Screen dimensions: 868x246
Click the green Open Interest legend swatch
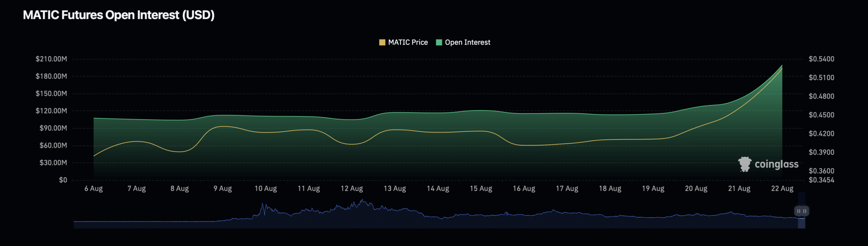pyautogui.click(x=439, y=42)
